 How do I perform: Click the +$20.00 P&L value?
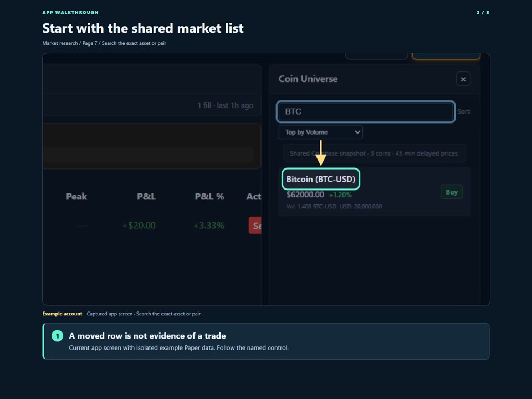(x=139, y=226)
